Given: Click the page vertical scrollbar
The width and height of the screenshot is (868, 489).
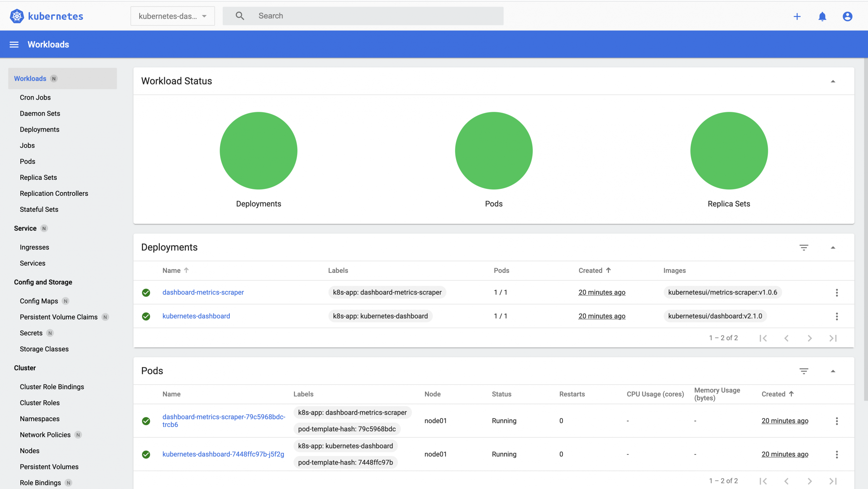Looking at the screenshot, I should coord(866,229).
